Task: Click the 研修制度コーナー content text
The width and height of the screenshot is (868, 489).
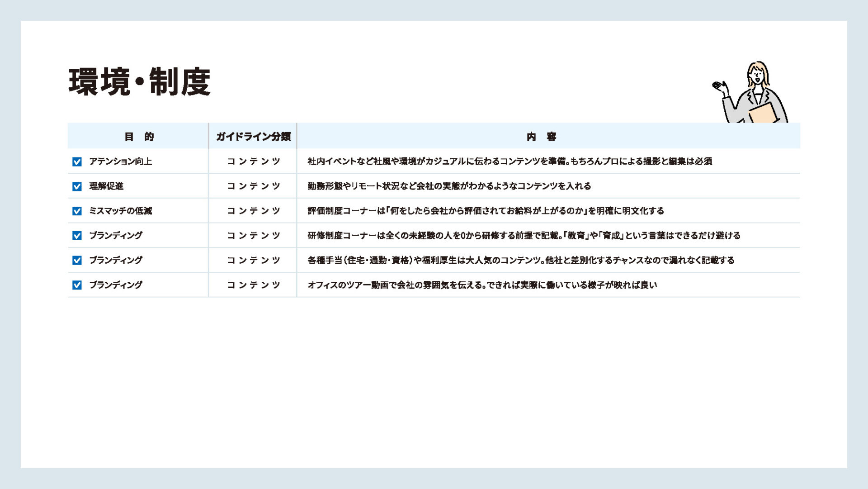Action: click(x=524, y=236)
